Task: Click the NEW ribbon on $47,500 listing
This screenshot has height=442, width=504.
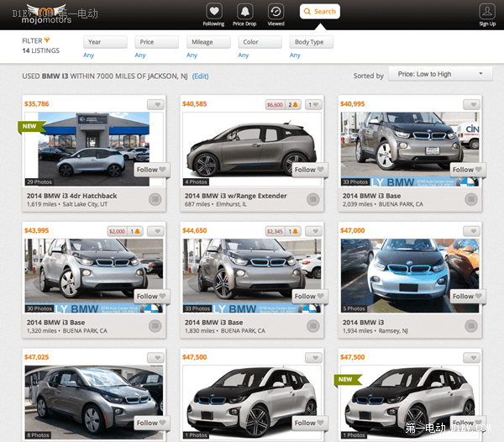Action: (x=347, y=380)
